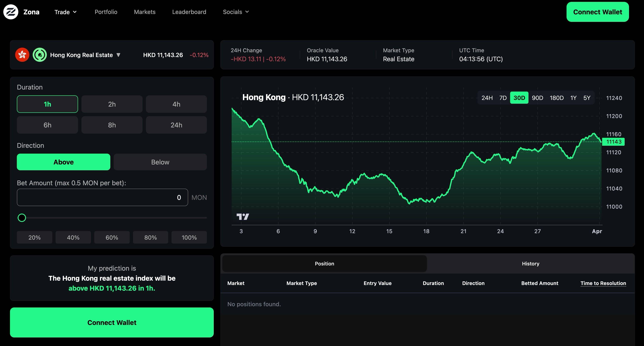Click the bet amount slider handle

(22, 218)
